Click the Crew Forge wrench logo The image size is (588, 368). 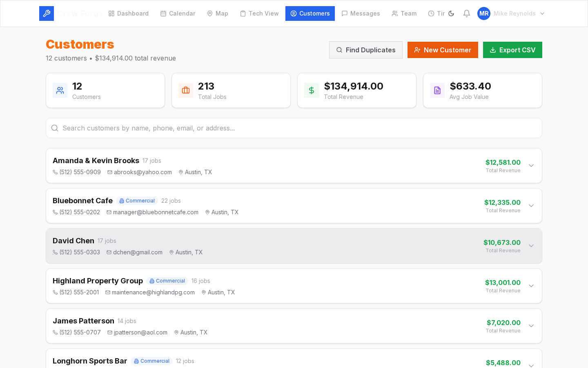pyautogui.click(x=47, y=13)
